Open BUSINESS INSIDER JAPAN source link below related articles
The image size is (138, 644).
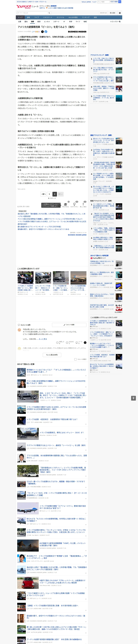(x=77, y=235)
